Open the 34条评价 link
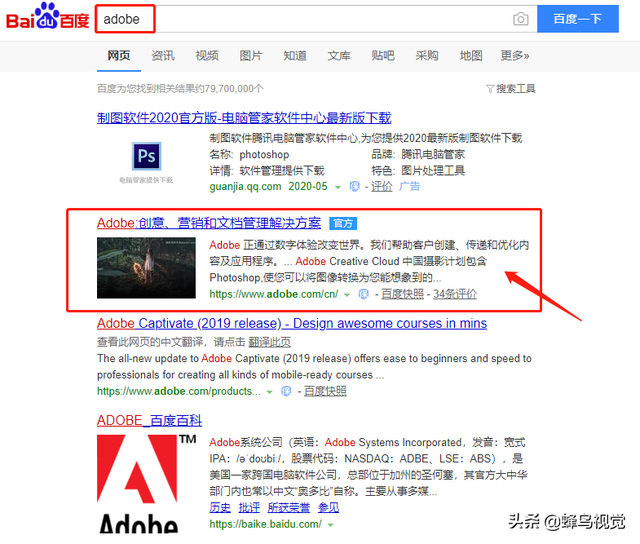 point(455,294)
